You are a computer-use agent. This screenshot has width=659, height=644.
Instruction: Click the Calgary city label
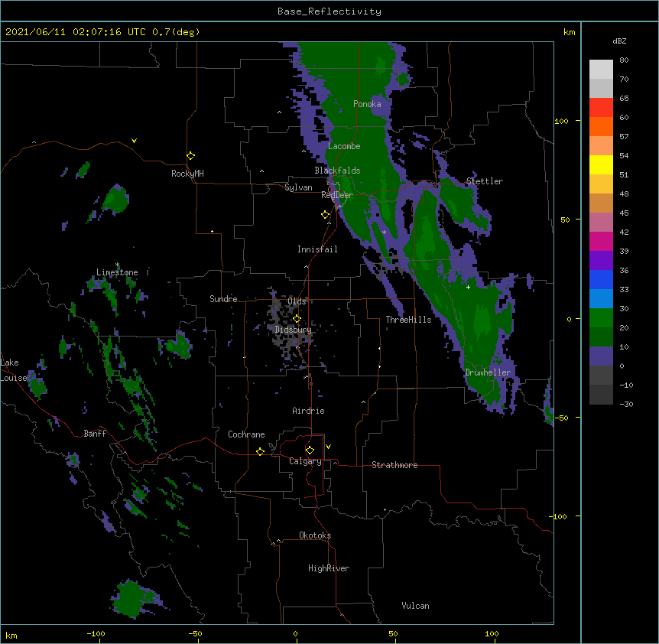point(306,461)
